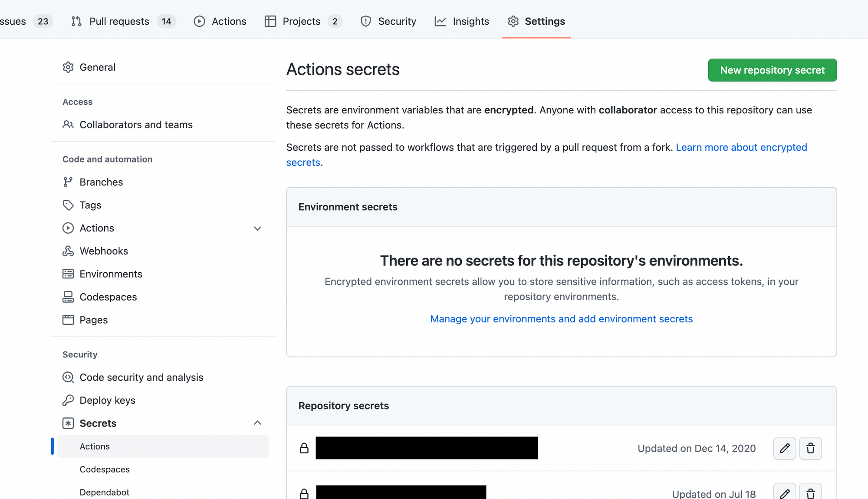Expand the Actions section chevron in sidebar

click(257, 228)
